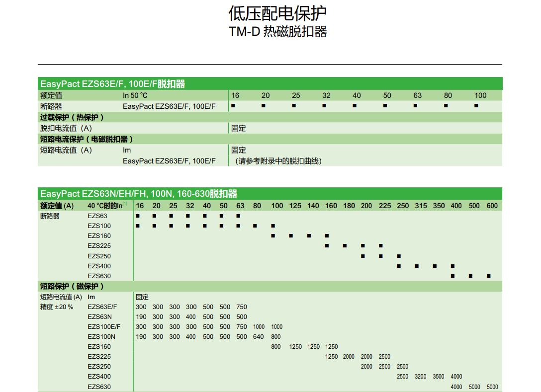Select the value 750 in EZS63E/F row
Viewport: 541px width, 392px height.
click(242, 307)
